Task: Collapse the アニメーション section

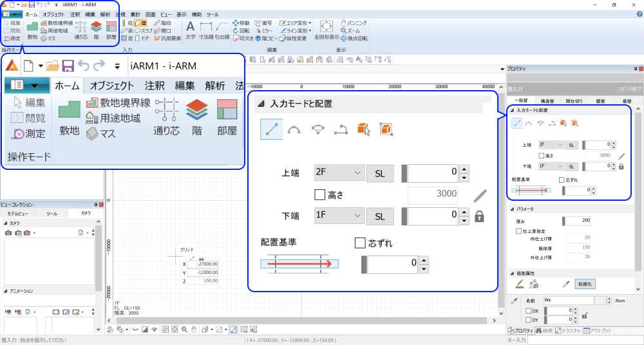Action: click(x=5, y=291)
